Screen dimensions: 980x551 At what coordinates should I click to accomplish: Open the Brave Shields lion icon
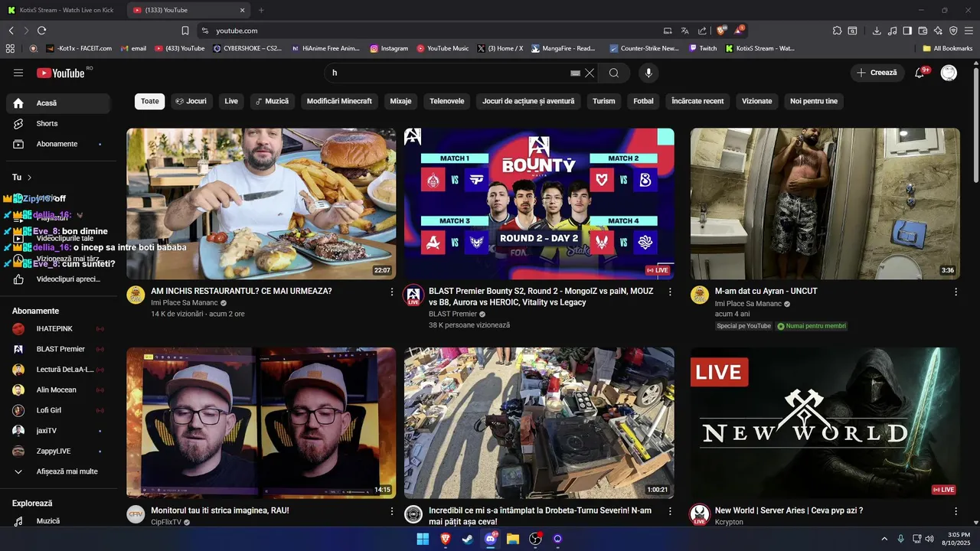721,31
